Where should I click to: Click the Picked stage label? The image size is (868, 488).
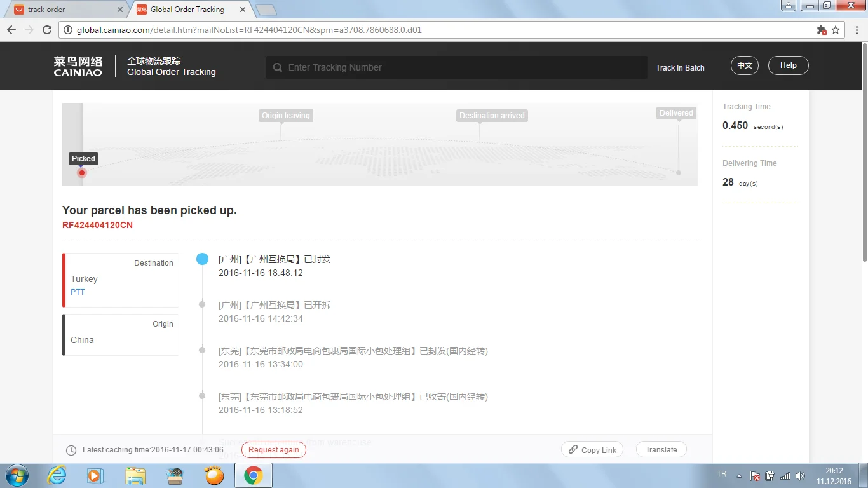point(83,159)
